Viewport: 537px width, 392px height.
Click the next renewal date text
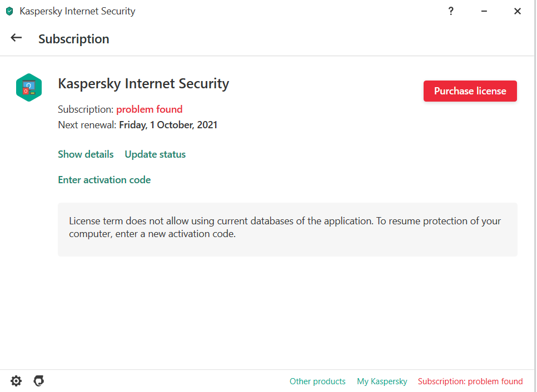[168, 125]
